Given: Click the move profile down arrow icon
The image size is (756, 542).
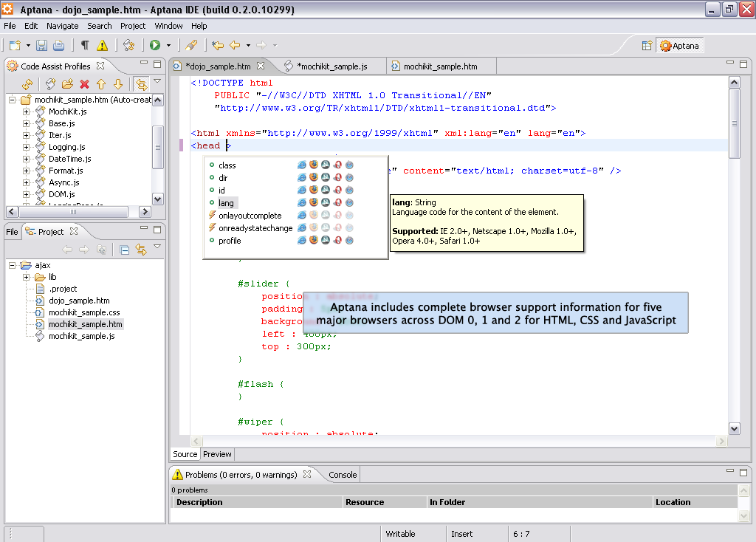Looking at the screenshot, I should click(117, 85).
